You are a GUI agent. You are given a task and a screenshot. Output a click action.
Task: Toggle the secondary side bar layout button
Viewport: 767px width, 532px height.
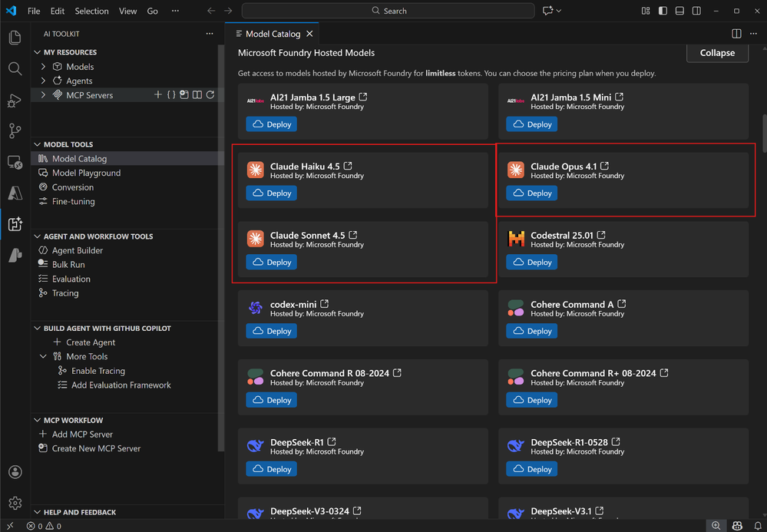click(696, 11)
